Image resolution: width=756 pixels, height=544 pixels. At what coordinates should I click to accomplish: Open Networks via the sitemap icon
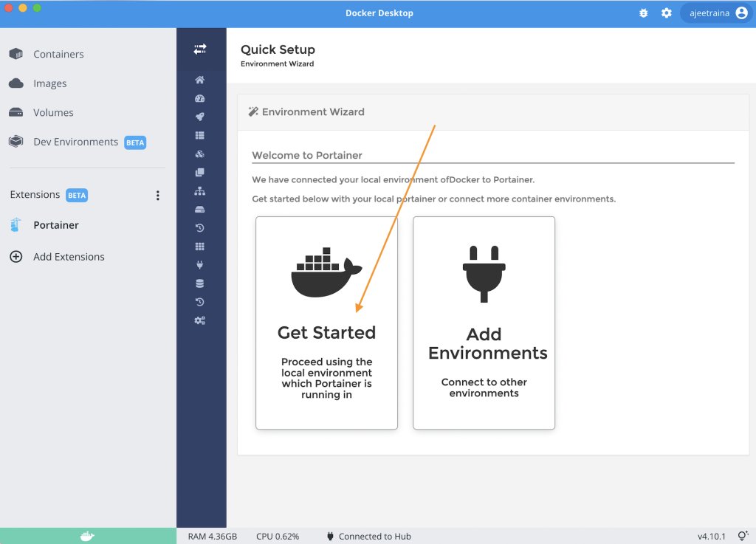coord(199,191)
